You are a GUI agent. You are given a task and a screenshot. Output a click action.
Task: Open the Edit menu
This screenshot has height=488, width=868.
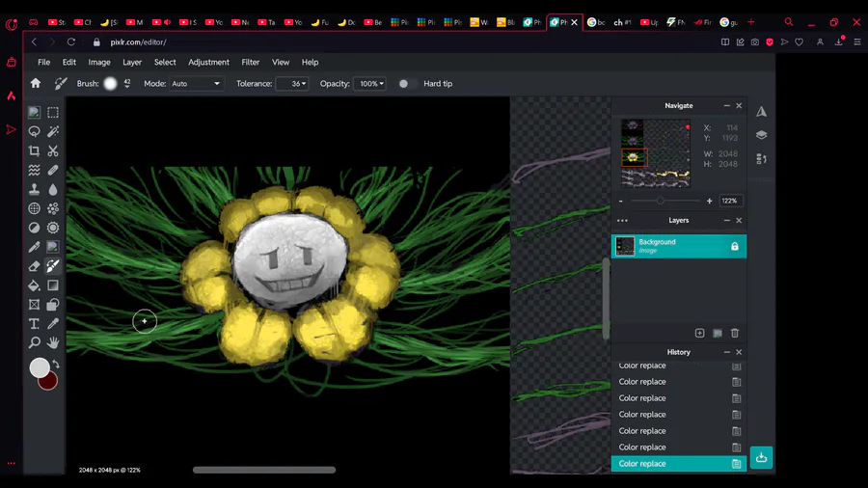[x=69, y=62]
